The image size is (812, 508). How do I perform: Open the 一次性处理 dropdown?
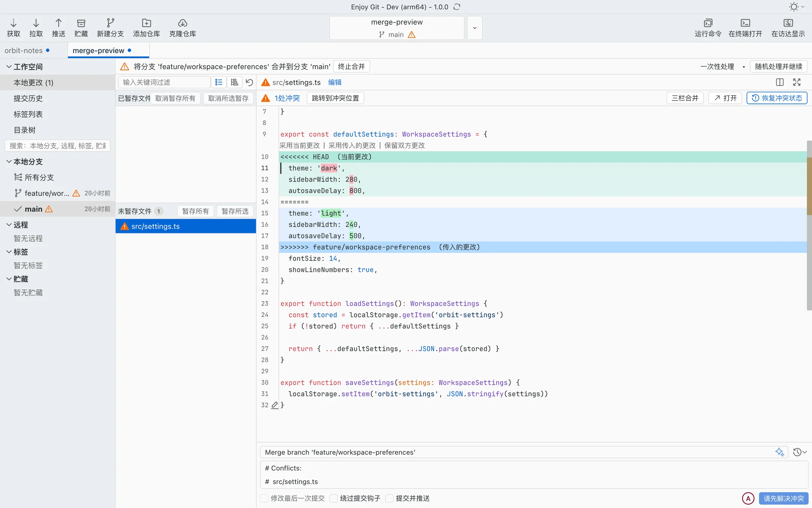[x=722, y=67]
